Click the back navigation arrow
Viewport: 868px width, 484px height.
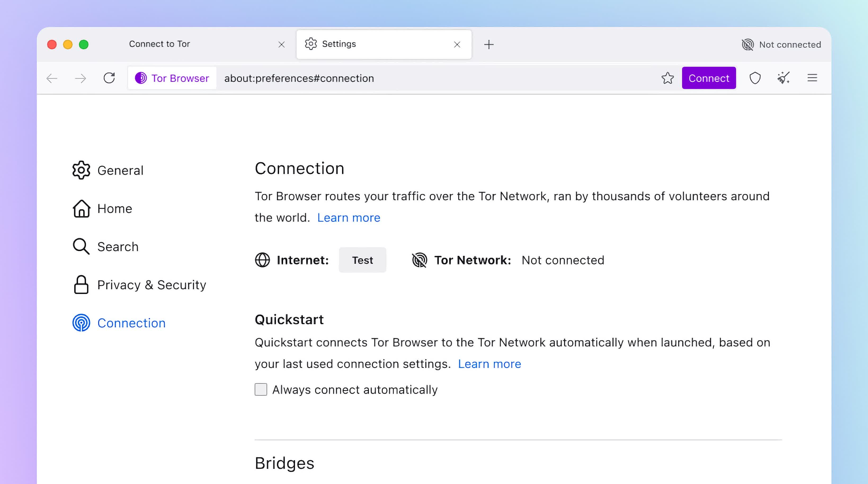click(52, 78)
